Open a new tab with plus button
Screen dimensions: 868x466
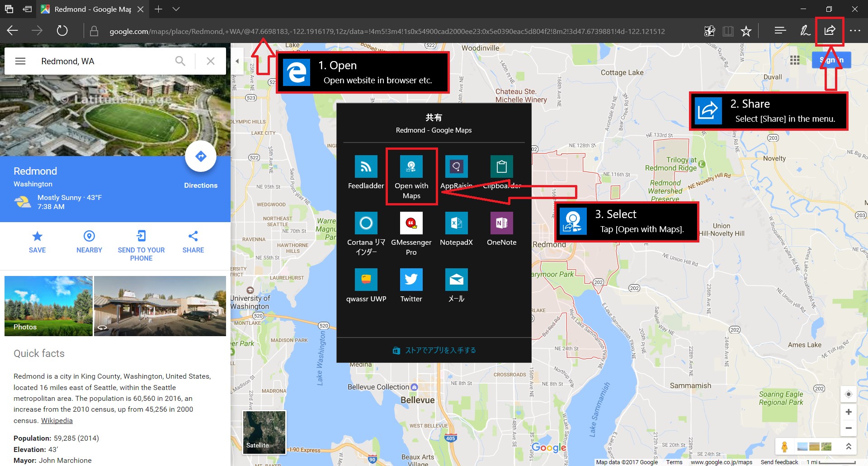pos(158,9)
